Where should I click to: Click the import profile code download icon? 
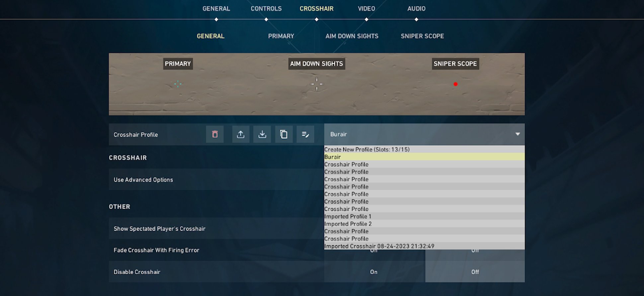(x=262, y=134)
